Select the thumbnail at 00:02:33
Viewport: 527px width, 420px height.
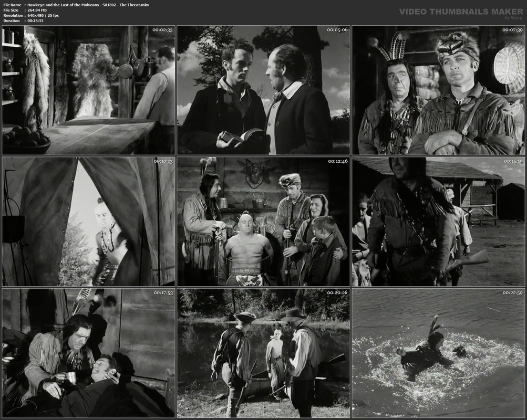(x=88, y=90)
